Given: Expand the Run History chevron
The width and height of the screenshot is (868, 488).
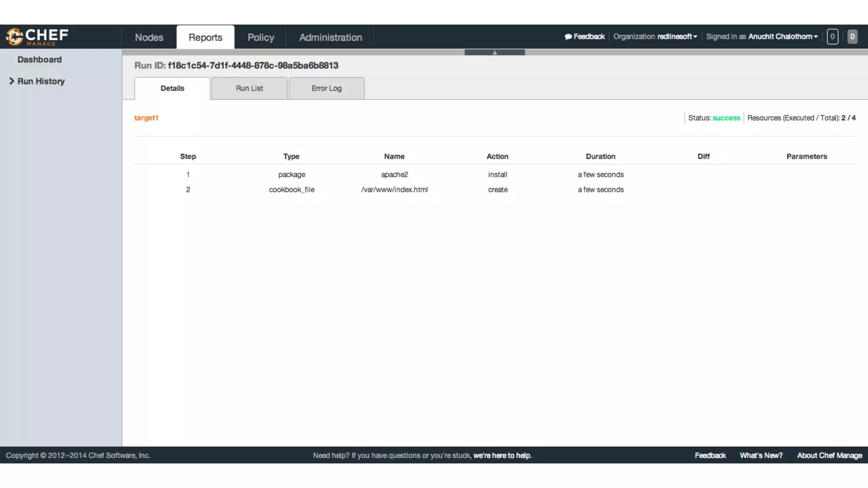Looking at the screenshot, I should coord(12,81).
